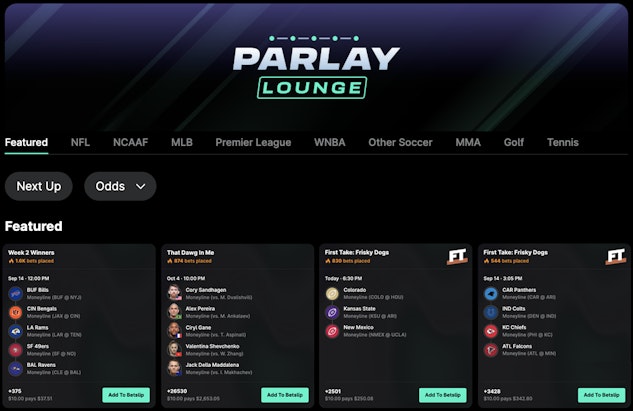Select the LA Rams logo icon
Image resolution: width=633 pixels, height=411 pixels.
point(16,331)
